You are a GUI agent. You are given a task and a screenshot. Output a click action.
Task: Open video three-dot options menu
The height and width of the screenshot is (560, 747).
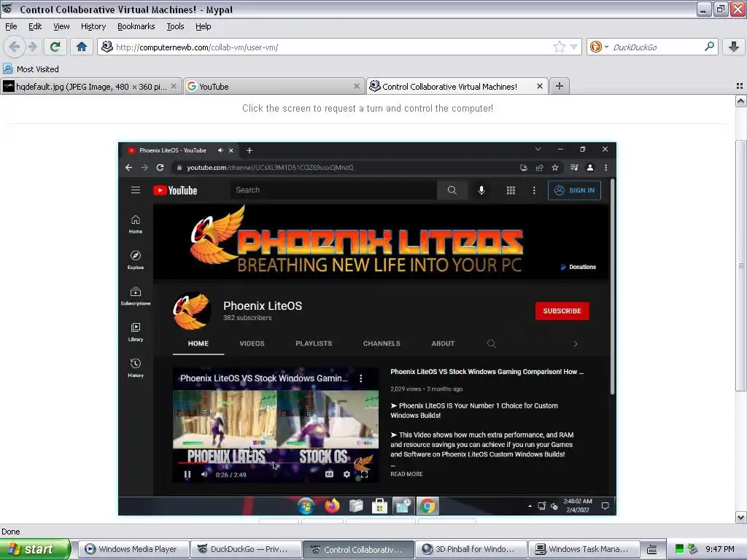coord(360,378)
